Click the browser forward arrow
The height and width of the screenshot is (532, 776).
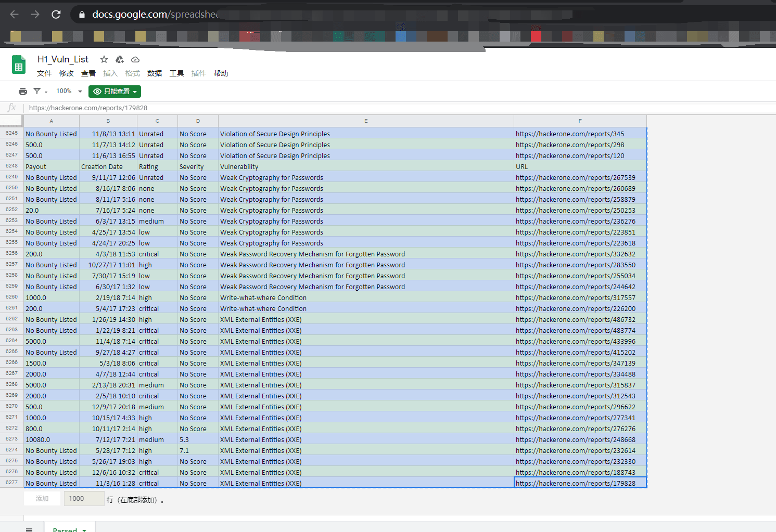tap(35, 15)
